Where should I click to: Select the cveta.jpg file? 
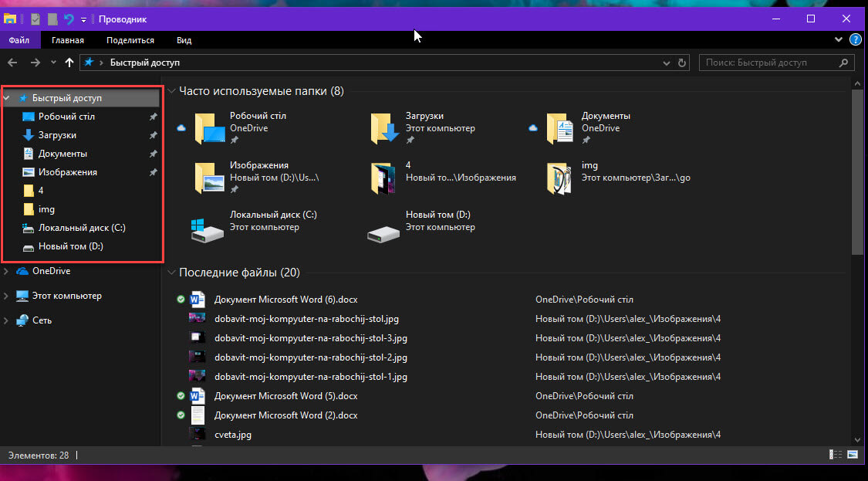pyautogui.click(x=233, y=435)
